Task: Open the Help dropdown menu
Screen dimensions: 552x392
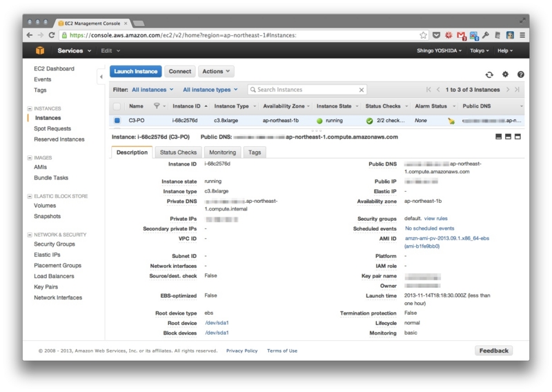Action: point(505,50)
